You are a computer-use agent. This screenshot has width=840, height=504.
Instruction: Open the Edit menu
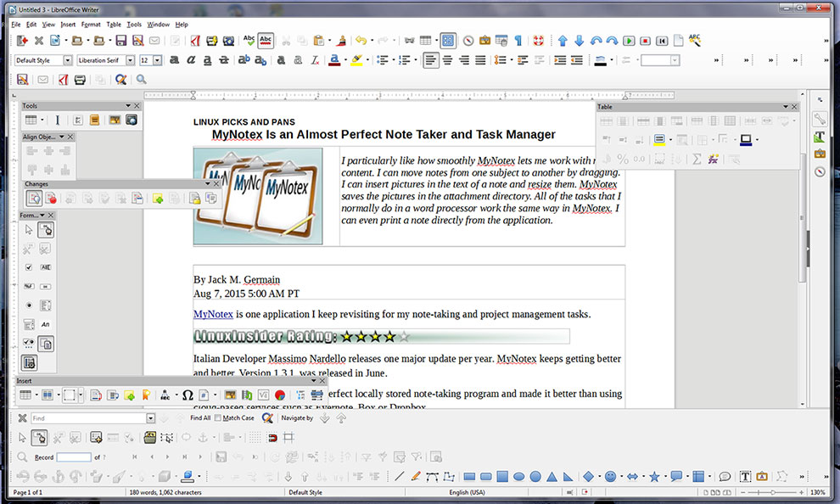(31, 24)
